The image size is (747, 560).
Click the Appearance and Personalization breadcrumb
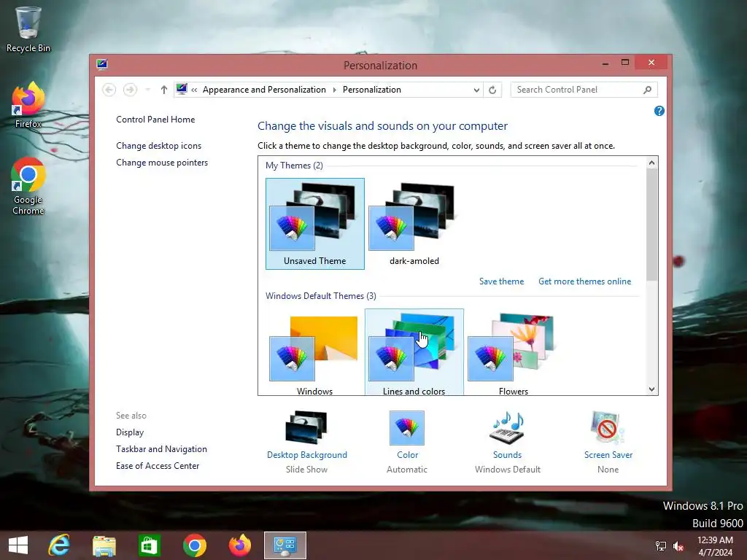point(264,90)
